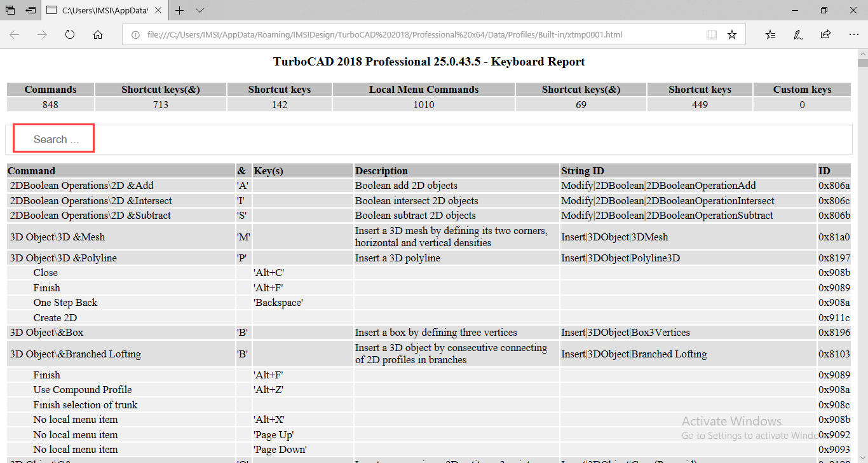Click the 'Alt+Z' key cell
Screen dimensions: 868x463
(303, 390)
